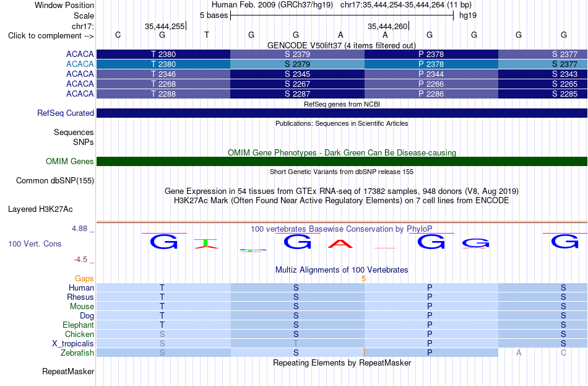The width and height of the screenshot is (588, 386).
Task: Click the OMIM Genes label
Action: click(70, 162)
